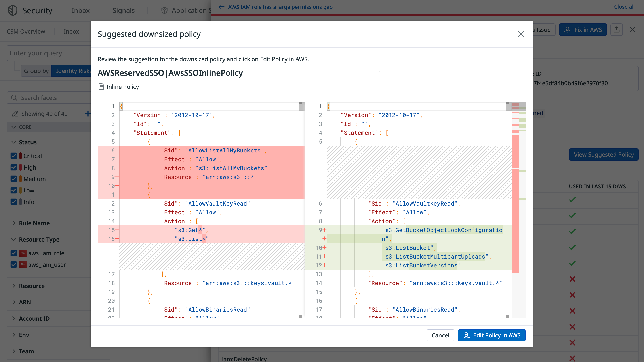Uncheck the Low status checkbox

(x=14, y=190)
